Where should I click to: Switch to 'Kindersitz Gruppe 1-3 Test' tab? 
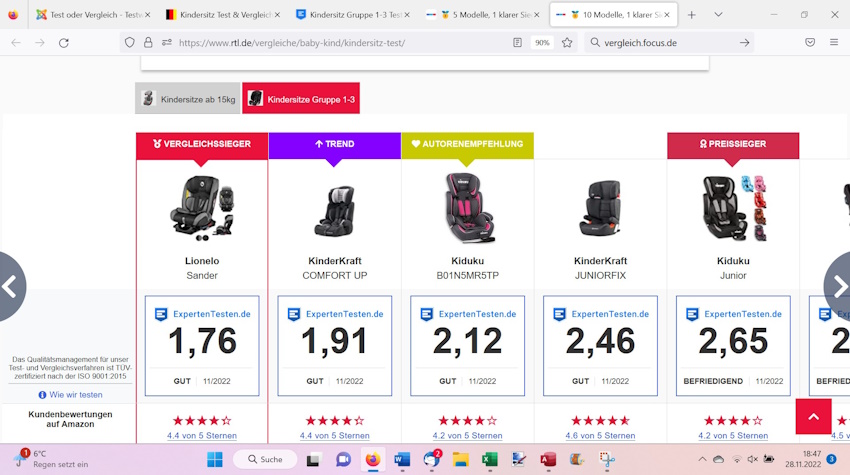[351, 15]
